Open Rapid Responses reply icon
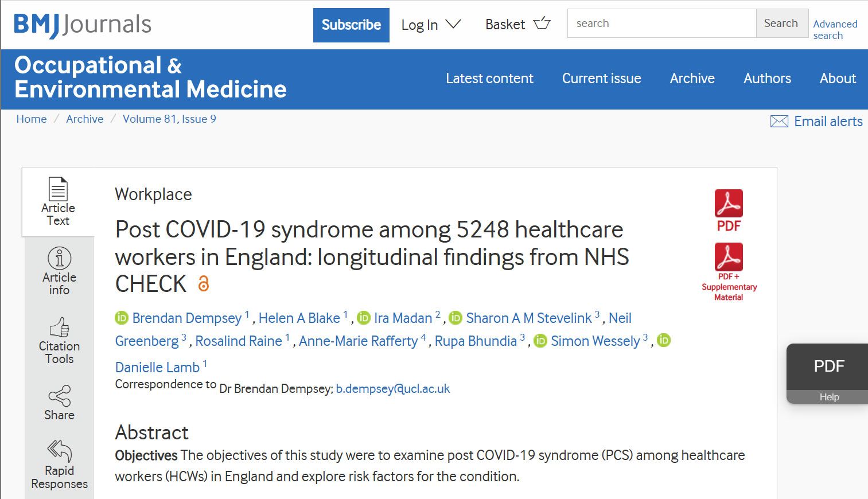The image size is (868, 499). click(59, 451)
